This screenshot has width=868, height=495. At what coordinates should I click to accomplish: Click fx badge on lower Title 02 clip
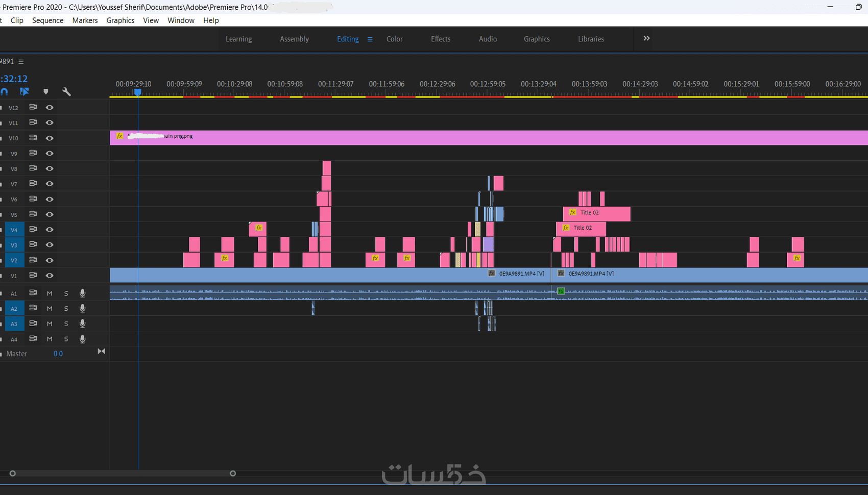pos(566,228)
